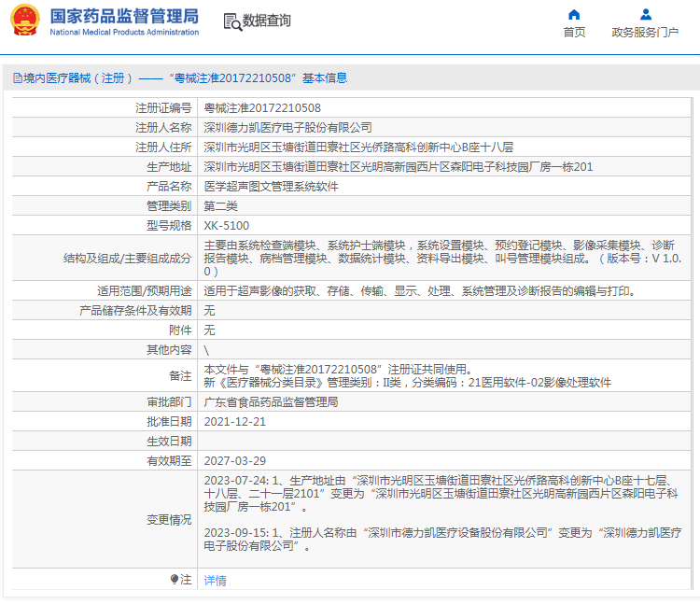Click National Medical Products Administration subtitle
Image resolution: width=700 pixels, height=604 pixels.
(x=124, y=32)
